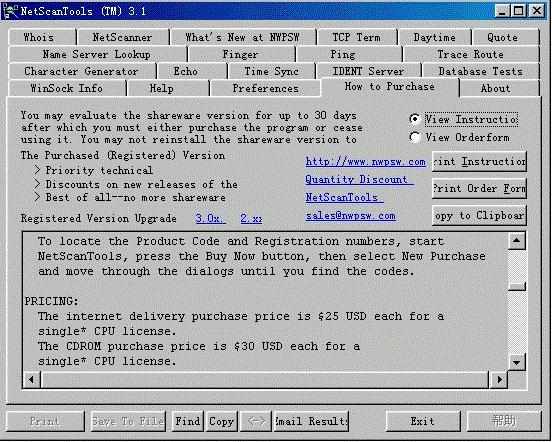The image size is (552, 442).
Task: Click the NetScanTools title bar app icon
Action: (x=10, y=11)
